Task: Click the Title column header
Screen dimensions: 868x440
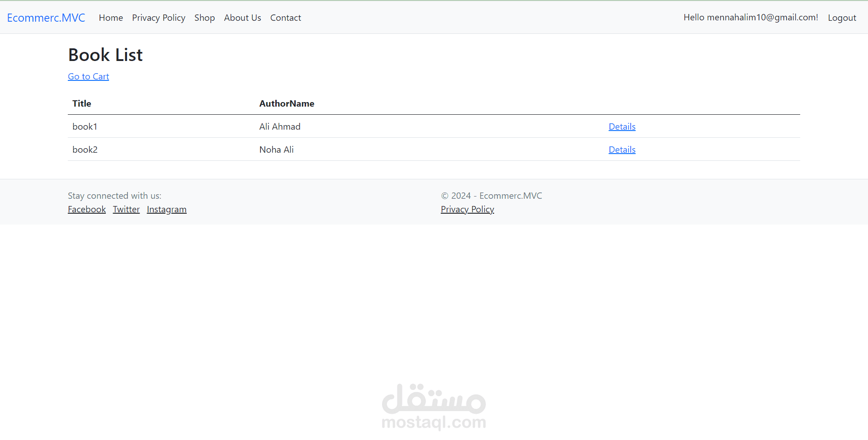Action: 82,103
